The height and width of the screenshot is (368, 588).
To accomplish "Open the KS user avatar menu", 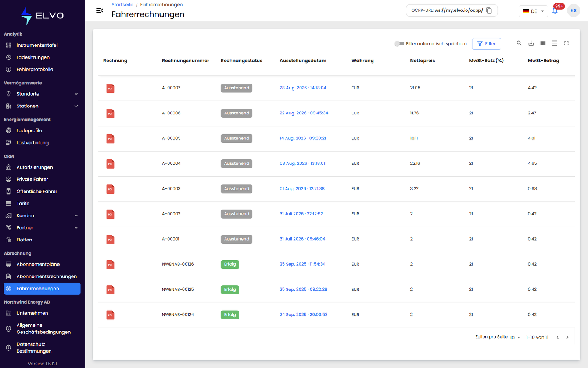I will (x=573, y=11).
